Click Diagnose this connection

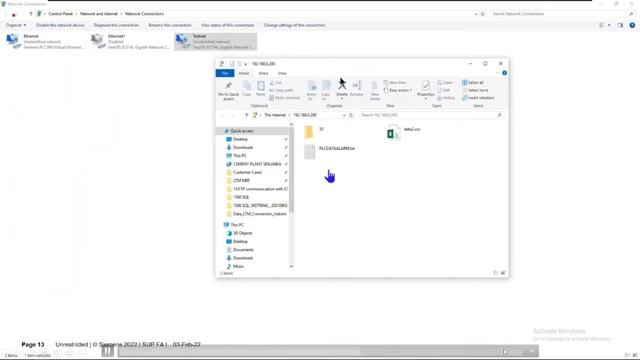click(x=116, y=25)
